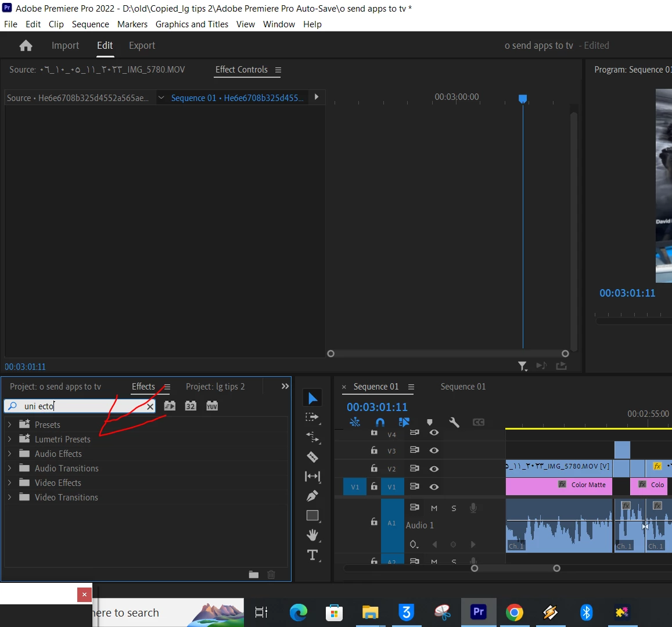
Task: Open Chrome from the taskbar
Action: [514, 612]
